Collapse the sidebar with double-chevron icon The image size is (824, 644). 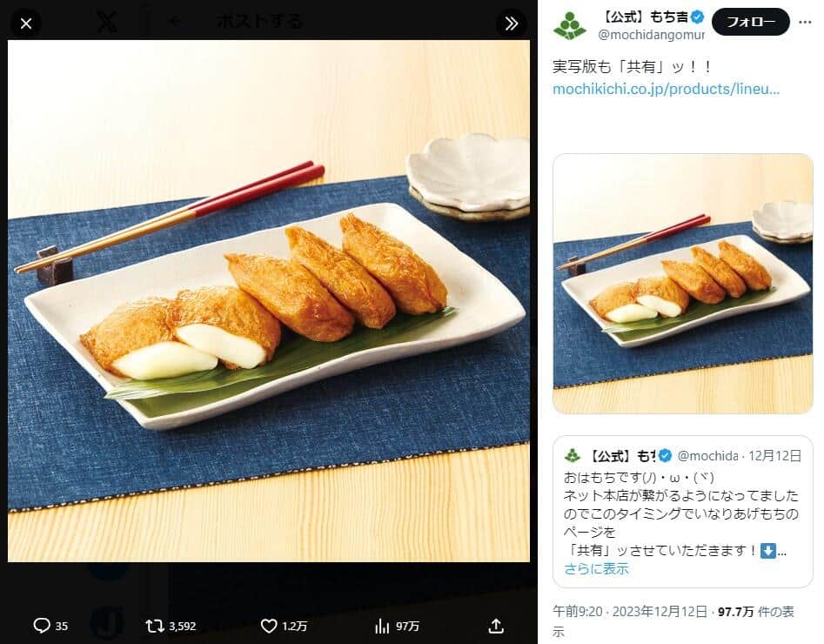tap(512, 23)
